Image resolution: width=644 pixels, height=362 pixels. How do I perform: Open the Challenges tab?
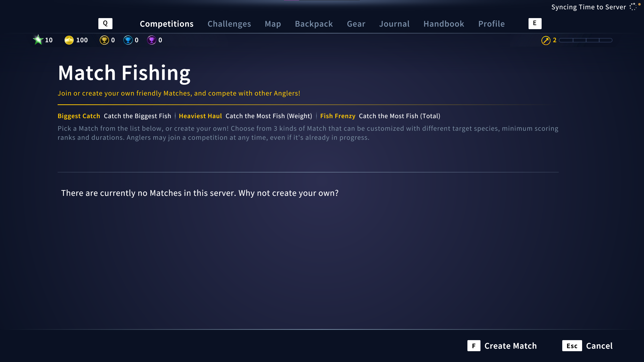pos(229,24)
